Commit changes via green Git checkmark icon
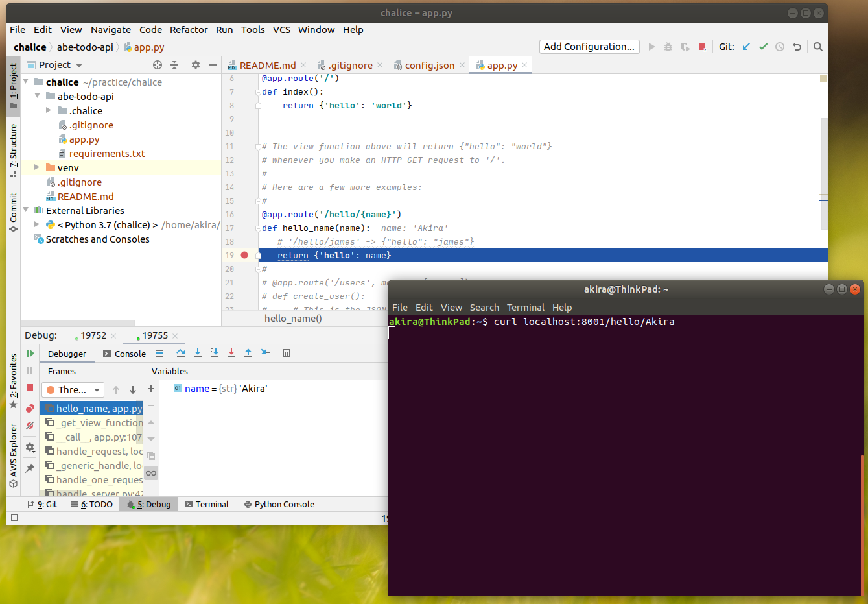 coord(763,46)
